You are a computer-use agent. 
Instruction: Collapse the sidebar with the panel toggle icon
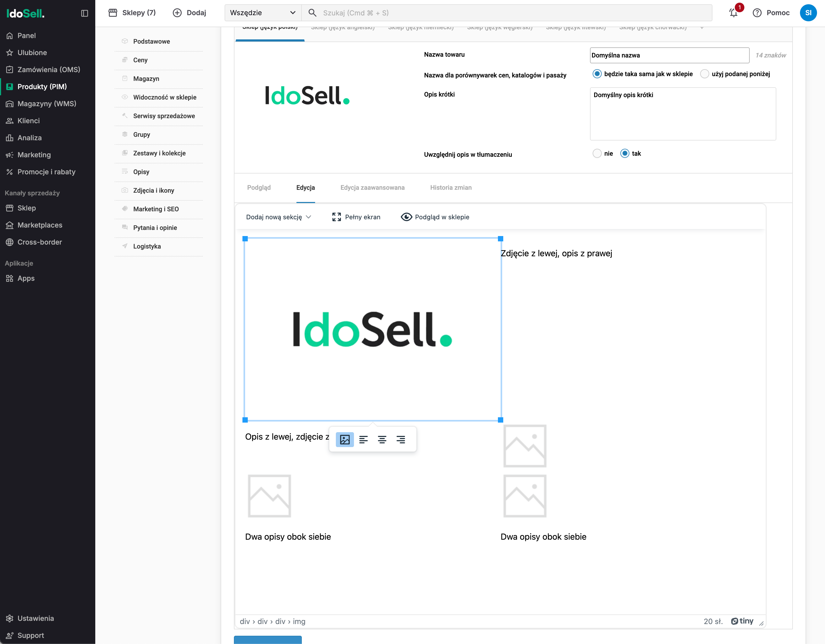[85, 13]
